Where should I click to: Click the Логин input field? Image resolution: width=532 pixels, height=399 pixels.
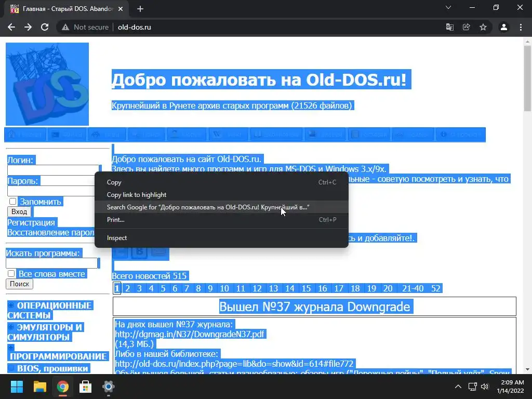pyautogui.click(x=54, y=170)
